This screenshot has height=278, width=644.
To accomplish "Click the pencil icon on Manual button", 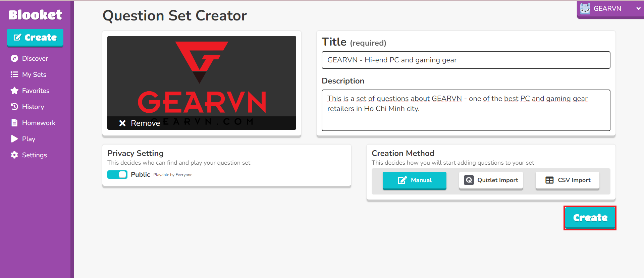I will pyautogui.click(x=402, y=180).
